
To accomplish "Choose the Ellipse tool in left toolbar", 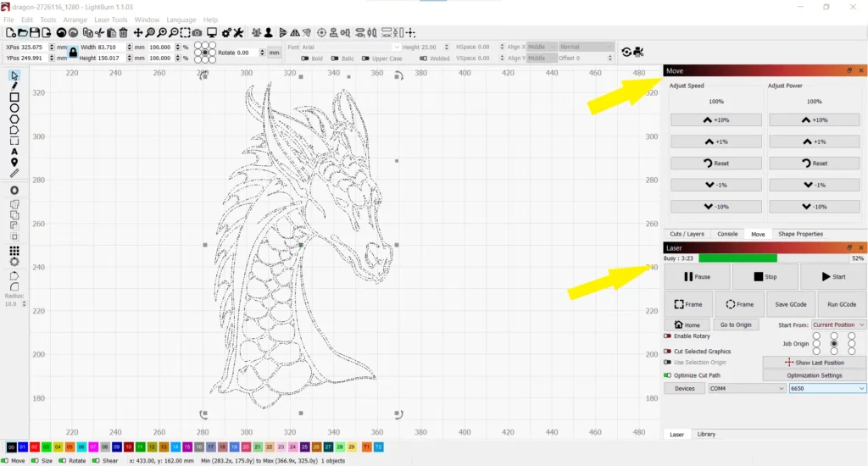I will pyautogui.click(x=14, y=108).
